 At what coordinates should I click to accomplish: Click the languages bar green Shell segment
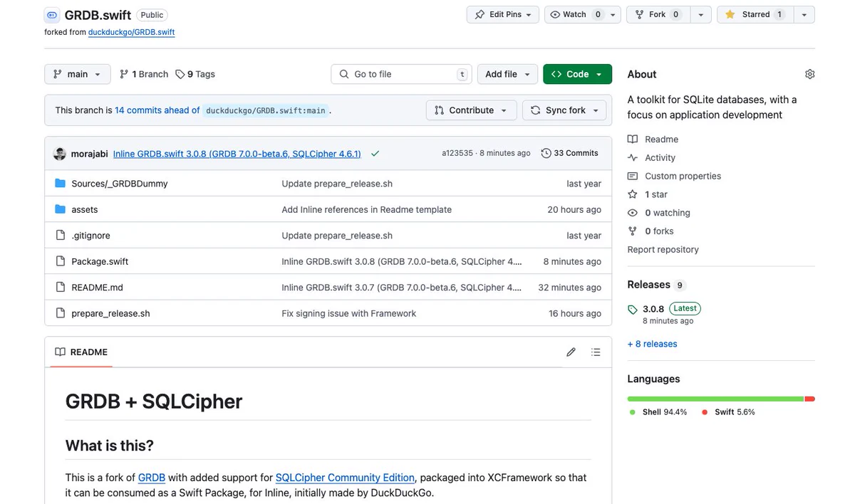pos(715,399)
